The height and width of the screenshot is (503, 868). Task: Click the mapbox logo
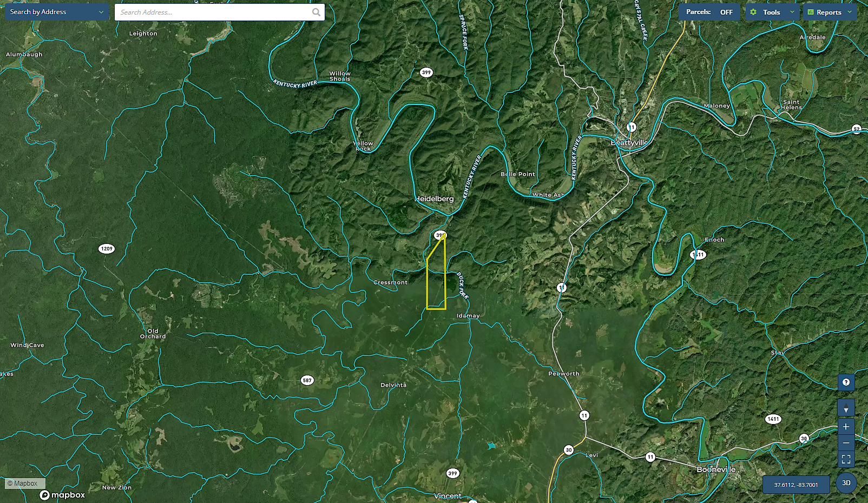coord(63,495)
